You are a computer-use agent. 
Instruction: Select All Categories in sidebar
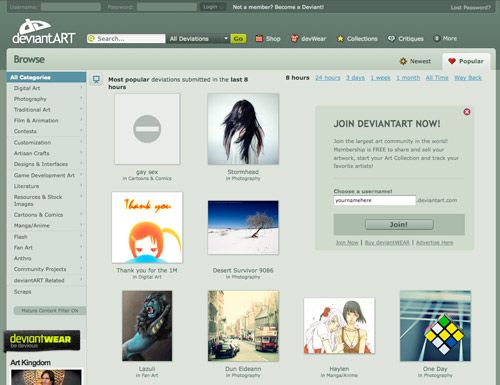[x=46, y=77]
